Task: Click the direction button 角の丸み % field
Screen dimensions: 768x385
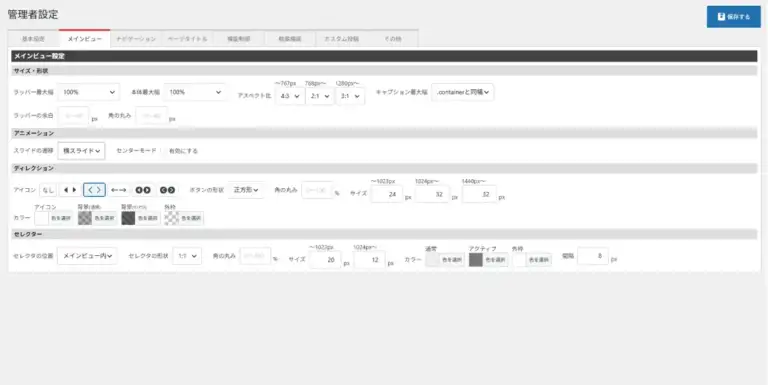Action: click(x=317, y=190)
